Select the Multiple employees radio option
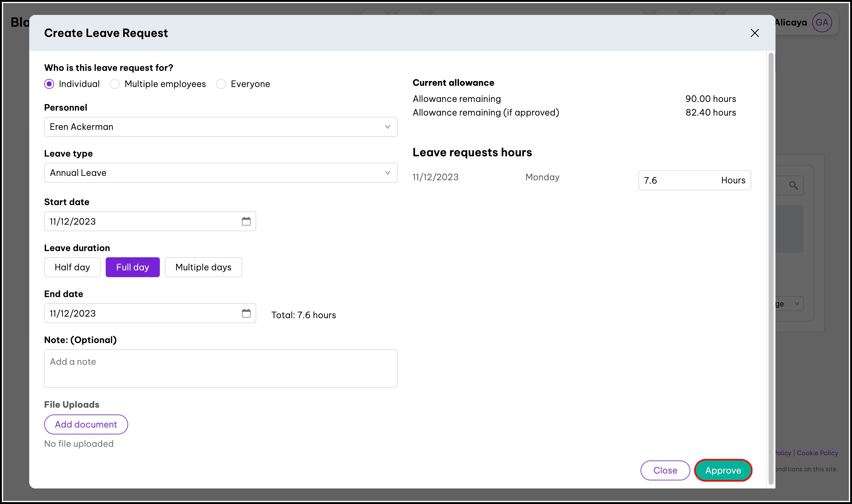The width and height of the screenshot is (852, 504). tap(115, 84)
